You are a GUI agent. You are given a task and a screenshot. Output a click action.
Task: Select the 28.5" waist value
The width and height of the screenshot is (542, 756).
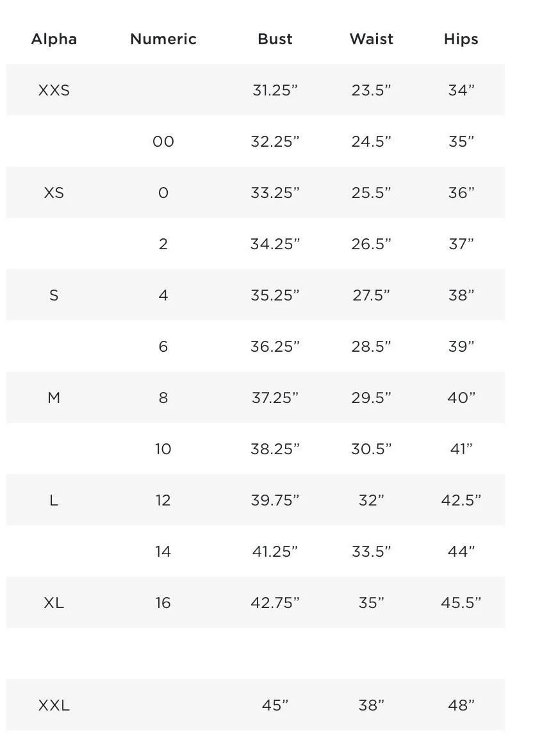[372, 346]
